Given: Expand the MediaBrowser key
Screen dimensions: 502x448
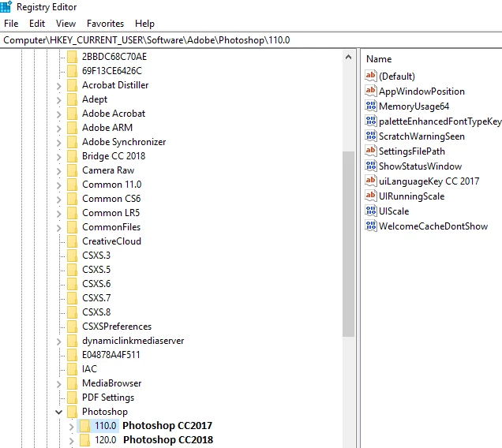Looking at the screenshot, I should [59, 384].
